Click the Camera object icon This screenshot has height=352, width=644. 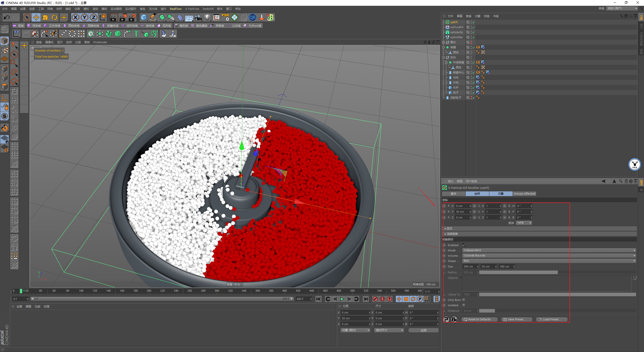pos(198,17)
